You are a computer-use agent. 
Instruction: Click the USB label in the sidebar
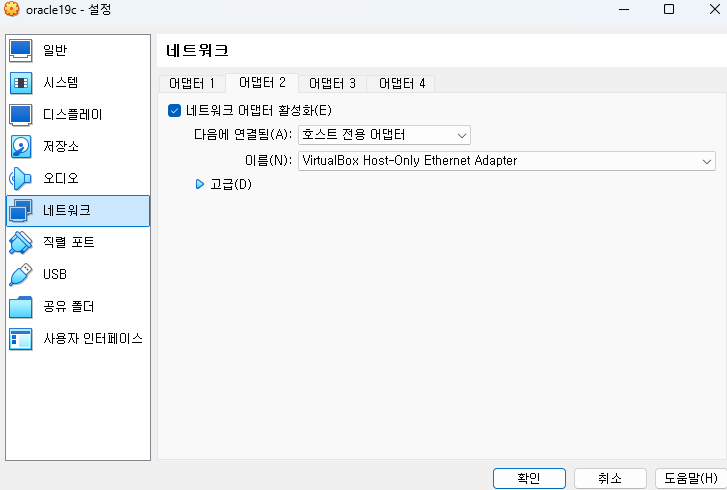(x=55, y=274)
